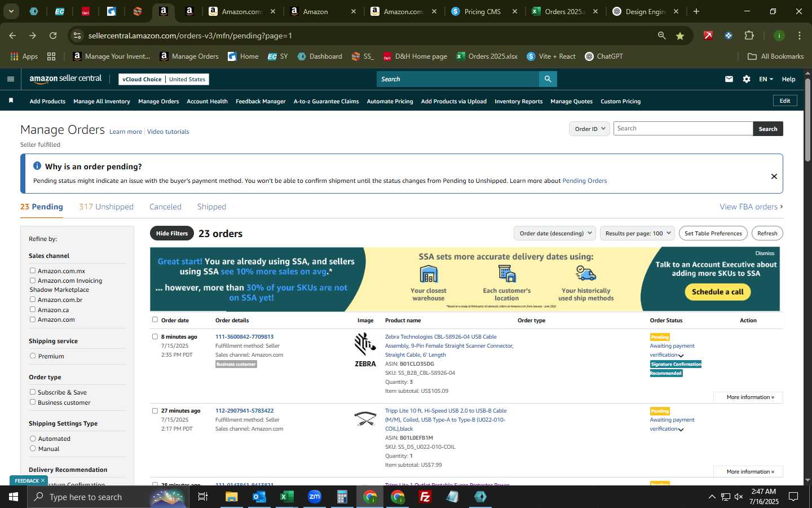Open Calculator from the taskbar
812x508 pixels.
(342, 497)
